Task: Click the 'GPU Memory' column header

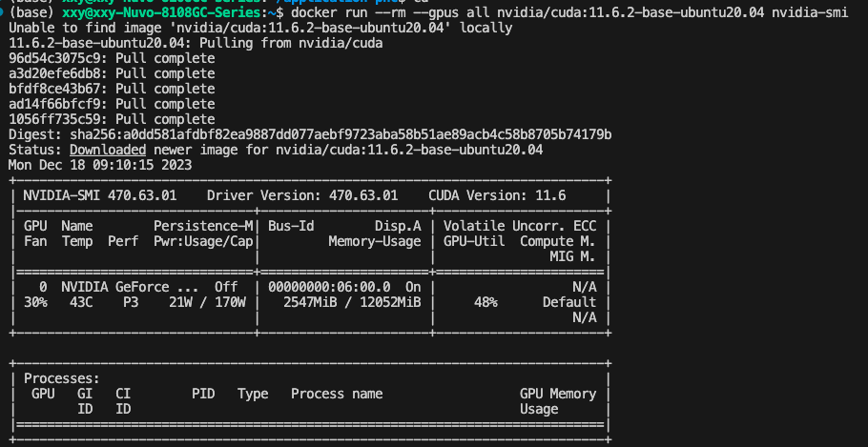Action: point(558,394)
